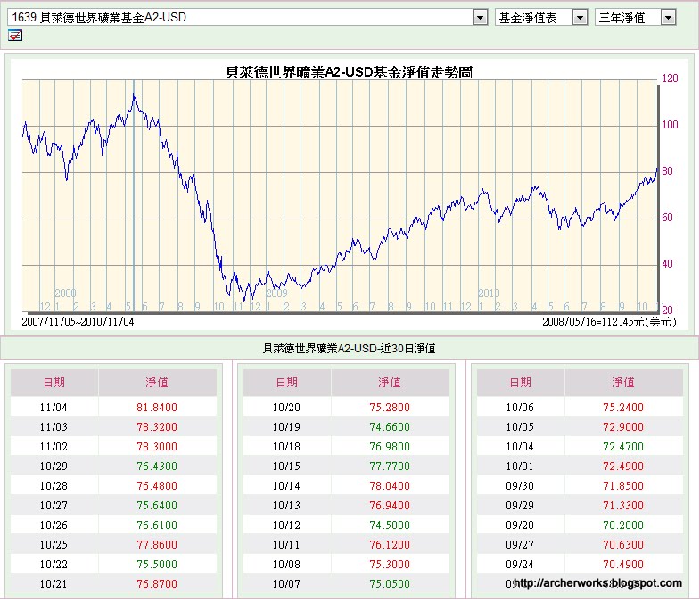
Task: Click the 76.6100 value
Action: pos(157,525)
